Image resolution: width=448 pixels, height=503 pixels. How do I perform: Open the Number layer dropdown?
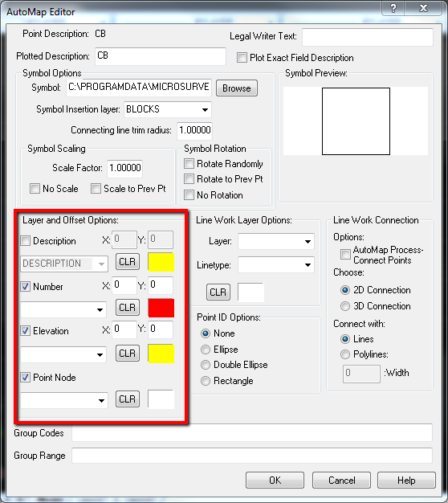click(x=63, y=309)
